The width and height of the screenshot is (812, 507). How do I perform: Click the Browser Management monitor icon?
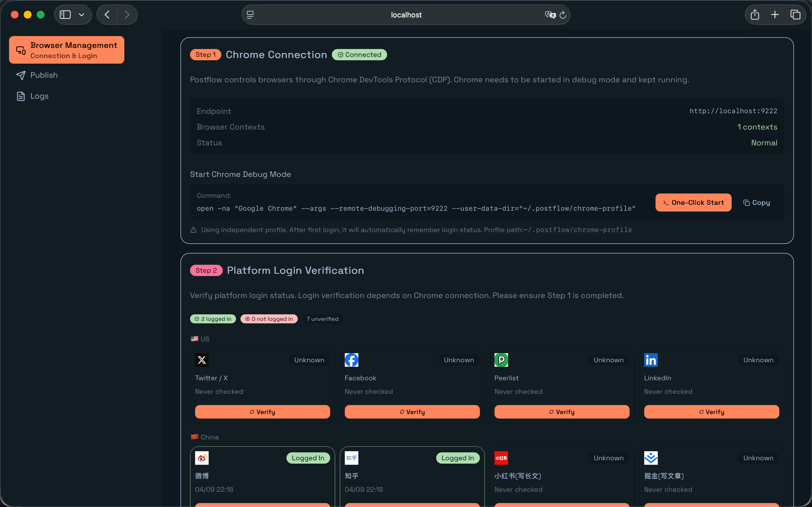pyautogui.click(x=21, y=50)
